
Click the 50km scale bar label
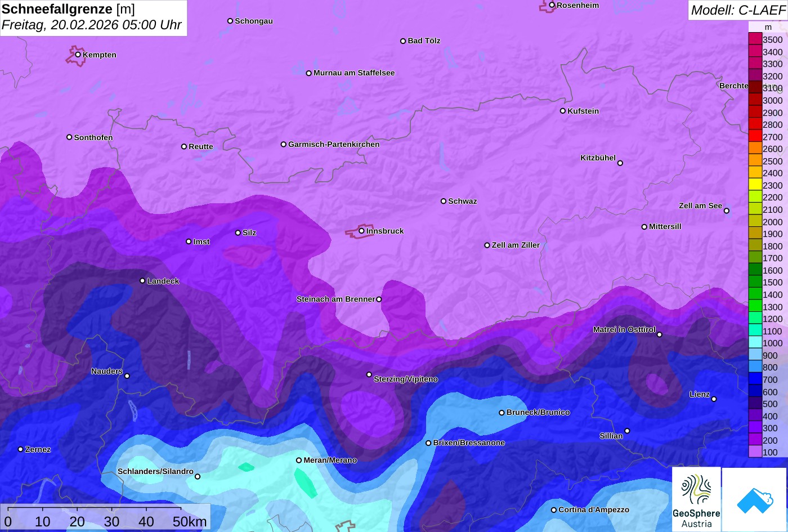tap(190, 522)
